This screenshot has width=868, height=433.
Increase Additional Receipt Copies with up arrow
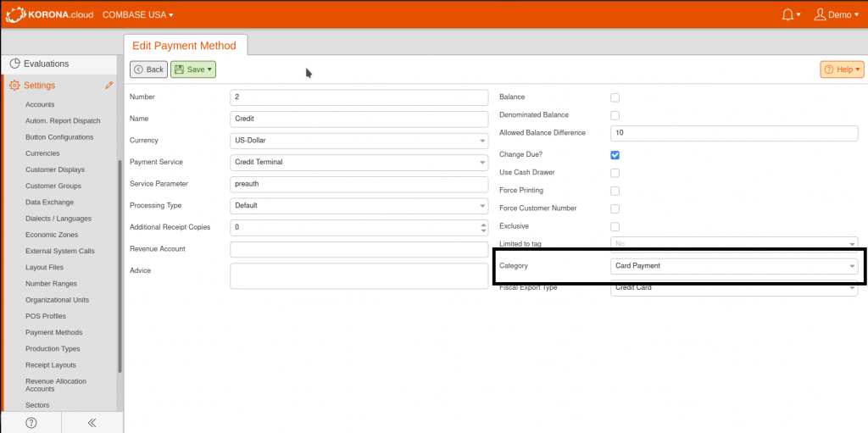[x=483, y=225]
